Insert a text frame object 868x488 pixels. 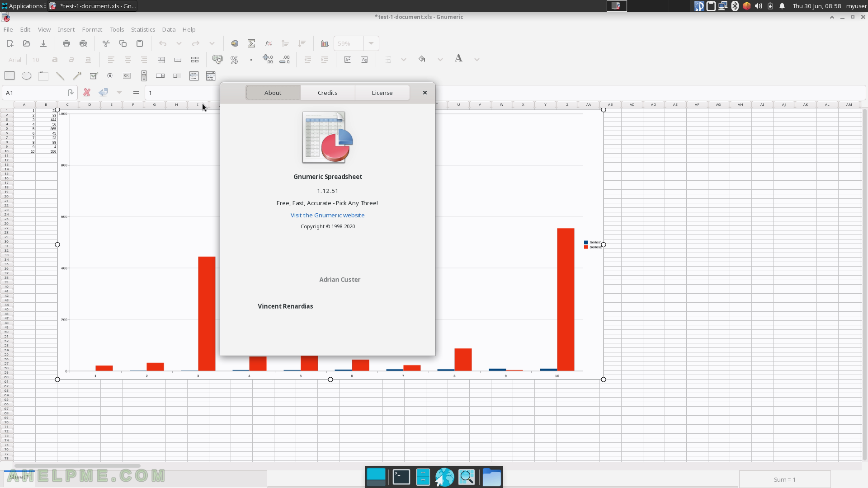coord(43,76)
